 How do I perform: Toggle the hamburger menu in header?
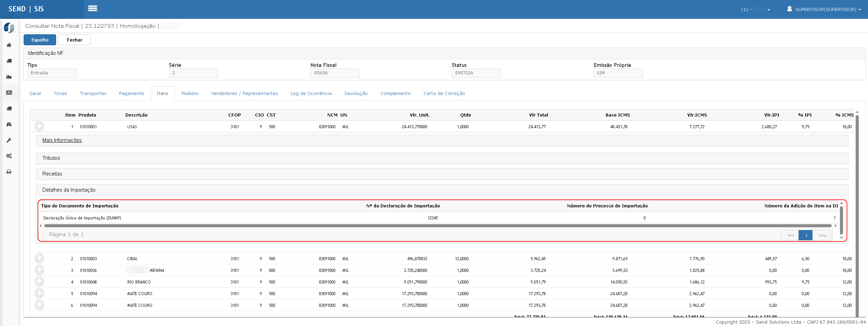coord(92,9)
